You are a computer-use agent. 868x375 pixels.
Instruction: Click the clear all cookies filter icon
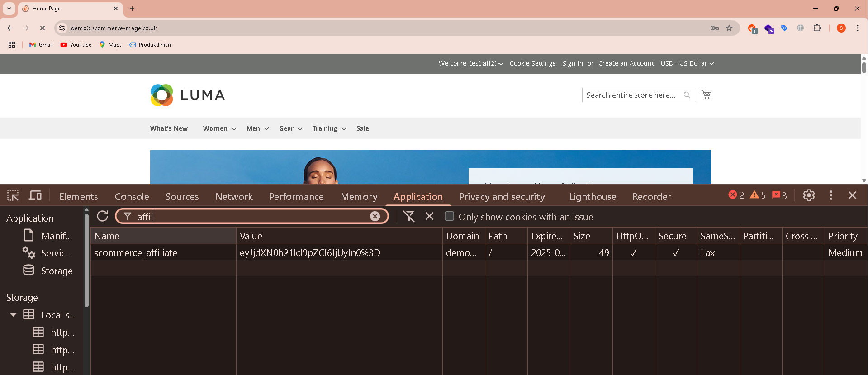[x=409, y=217]
